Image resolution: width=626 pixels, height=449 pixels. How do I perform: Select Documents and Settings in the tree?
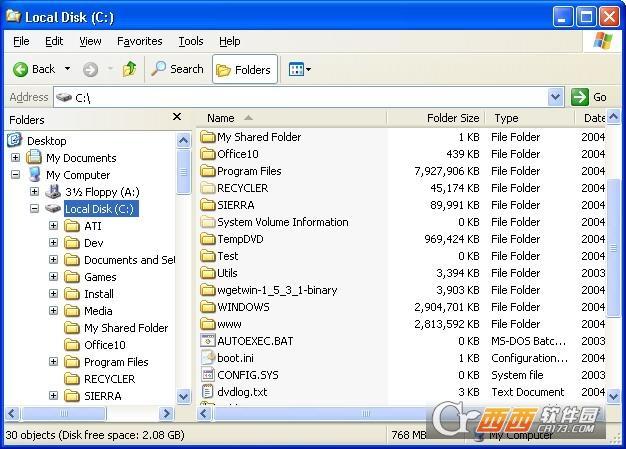[x=119, y=260]
